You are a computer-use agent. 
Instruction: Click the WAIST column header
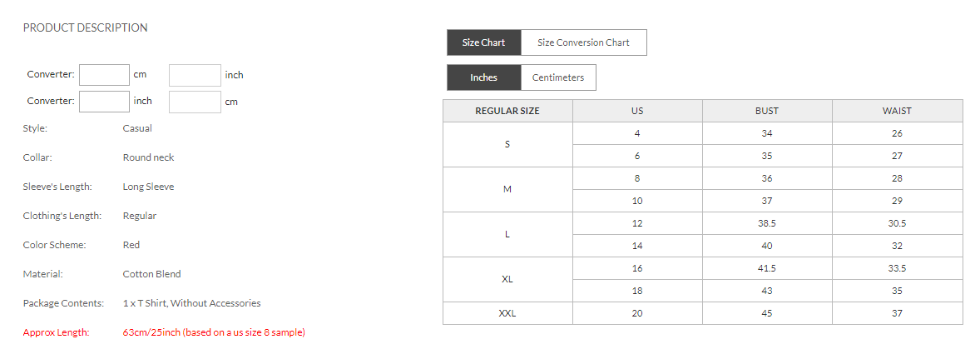click(x=897, y=111)
